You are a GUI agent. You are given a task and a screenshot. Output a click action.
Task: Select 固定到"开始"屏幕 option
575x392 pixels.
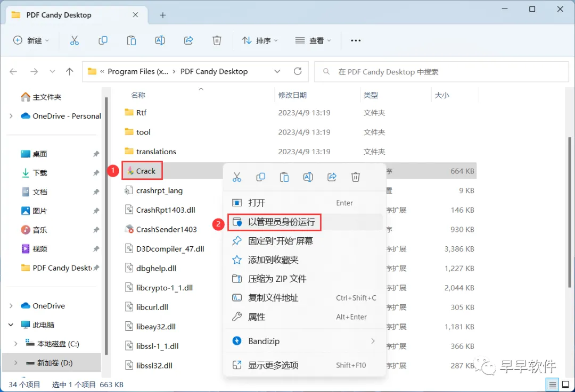305,241
